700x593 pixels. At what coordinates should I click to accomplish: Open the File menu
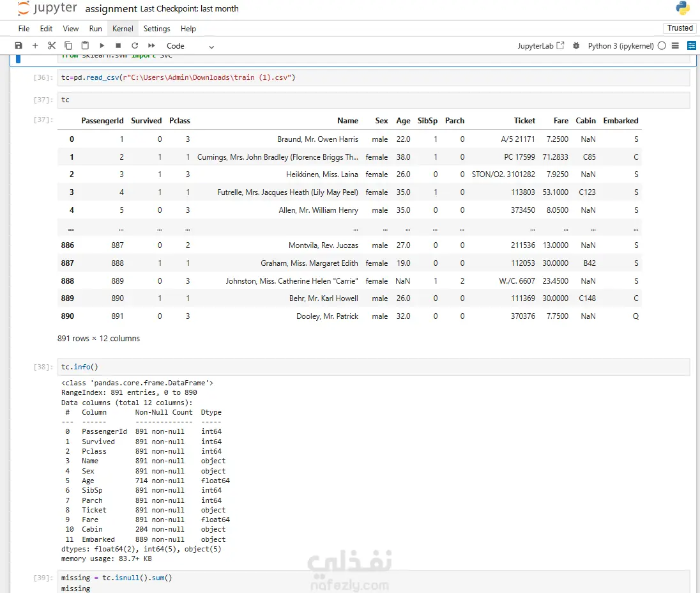pyautogui.click(x=24, y=29)
